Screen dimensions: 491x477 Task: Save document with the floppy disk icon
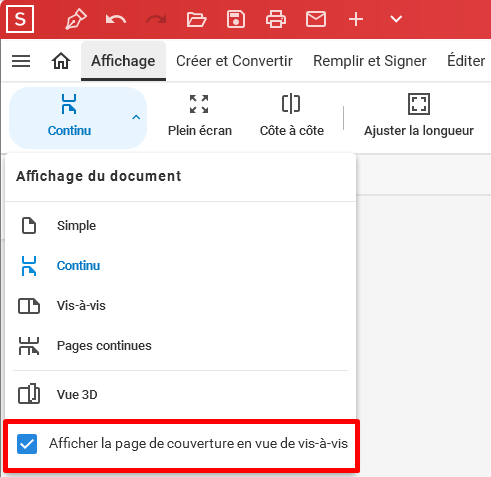(236, 19)
